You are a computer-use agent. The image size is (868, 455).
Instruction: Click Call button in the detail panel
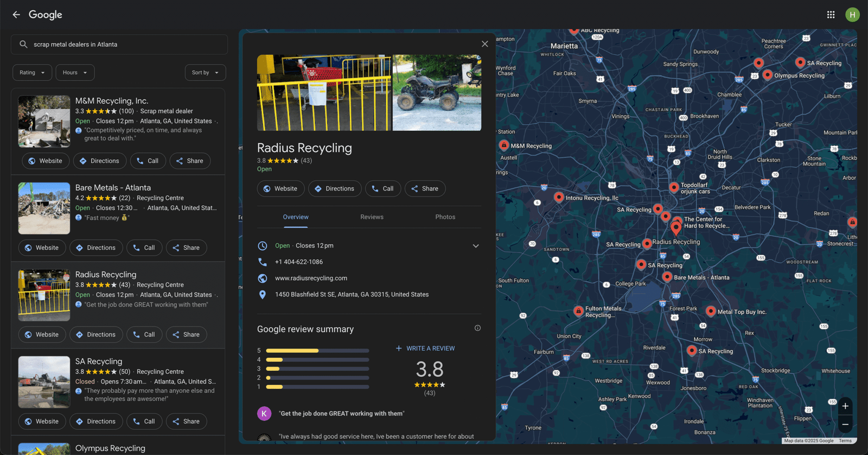point(383,188)
